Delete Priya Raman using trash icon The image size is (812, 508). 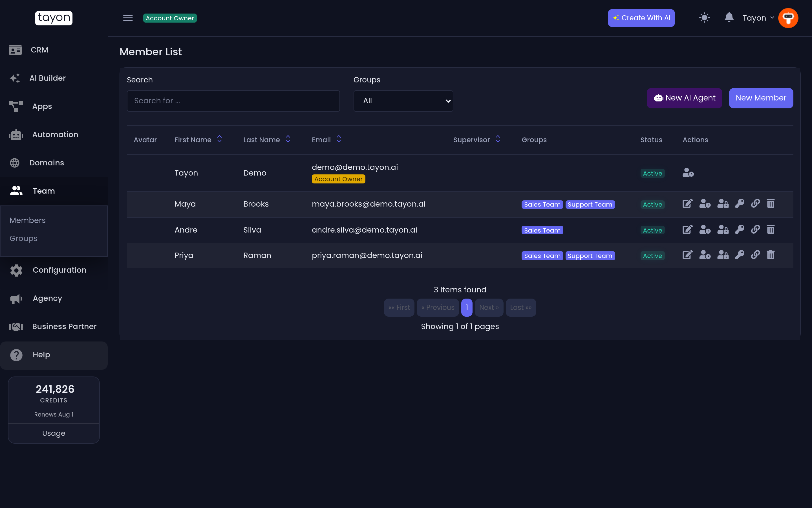click(x=771, y=255)
